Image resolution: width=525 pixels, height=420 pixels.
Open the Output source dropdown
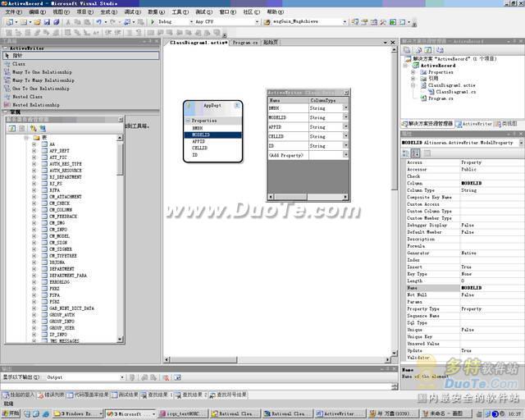click(x=122, y=377)
